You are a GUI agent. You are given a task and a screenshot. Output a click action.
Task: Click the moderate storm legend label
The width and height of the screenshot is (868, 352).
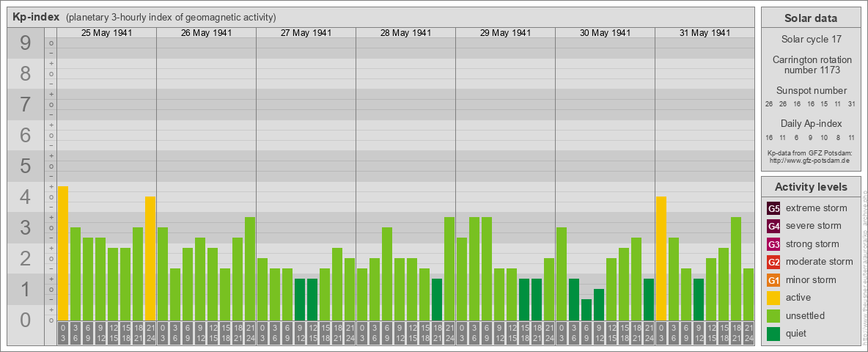pyautogui.click(x=820, y=262)
